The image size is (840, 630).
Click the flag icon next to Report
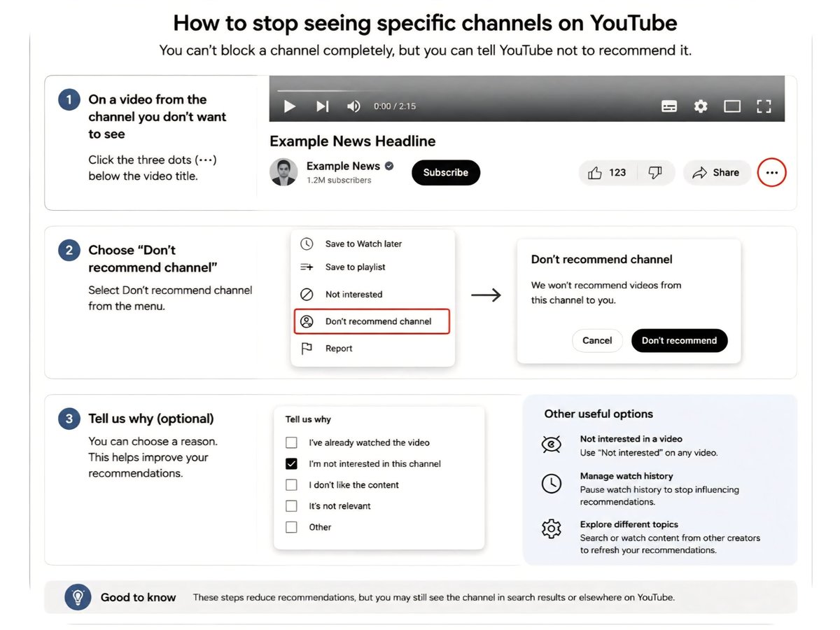click(307, 348)
